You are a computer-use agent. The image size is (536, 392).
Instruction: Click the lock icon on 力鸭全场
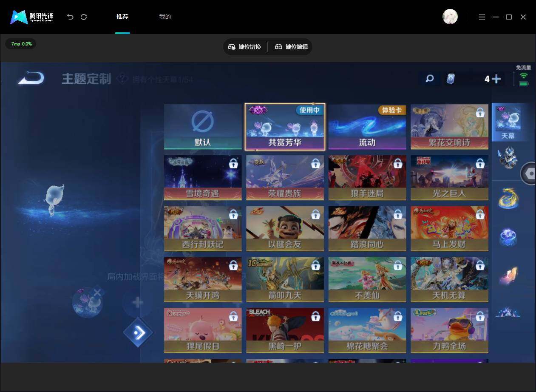click(480, 316)
